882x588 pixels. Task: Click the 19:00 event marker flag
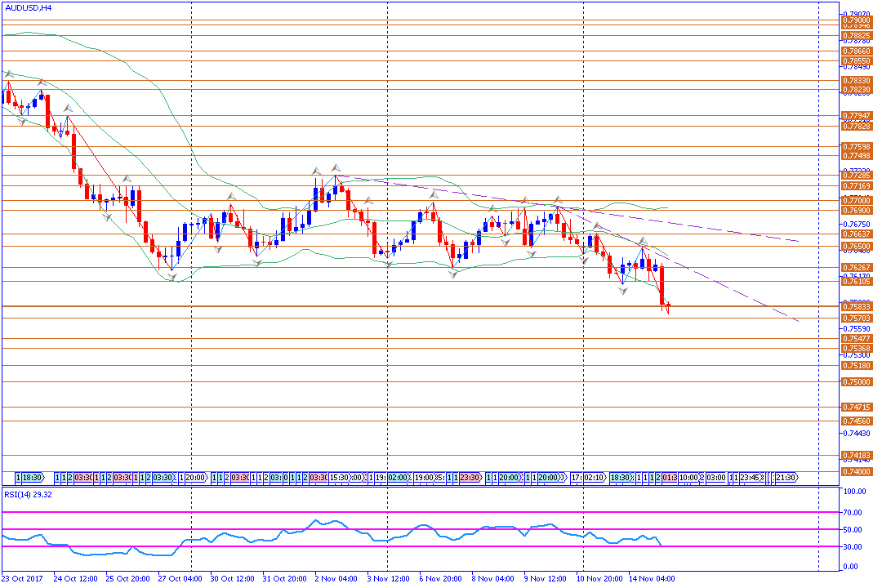point(425,478)
